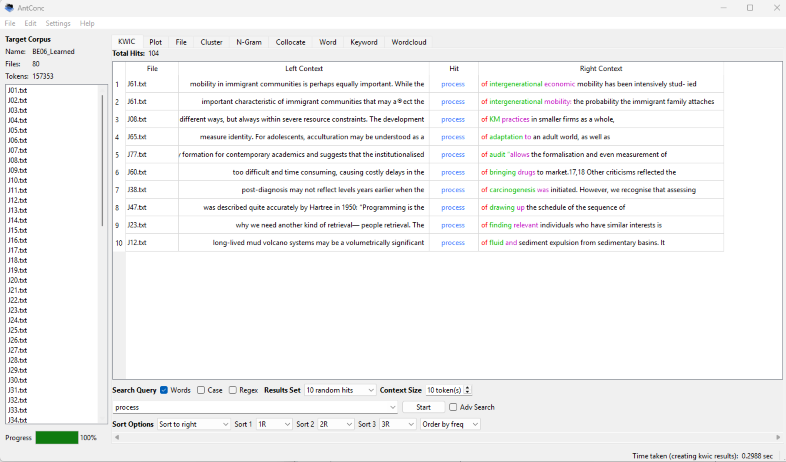Expand the Order by freq dropdown

[450, 424]
